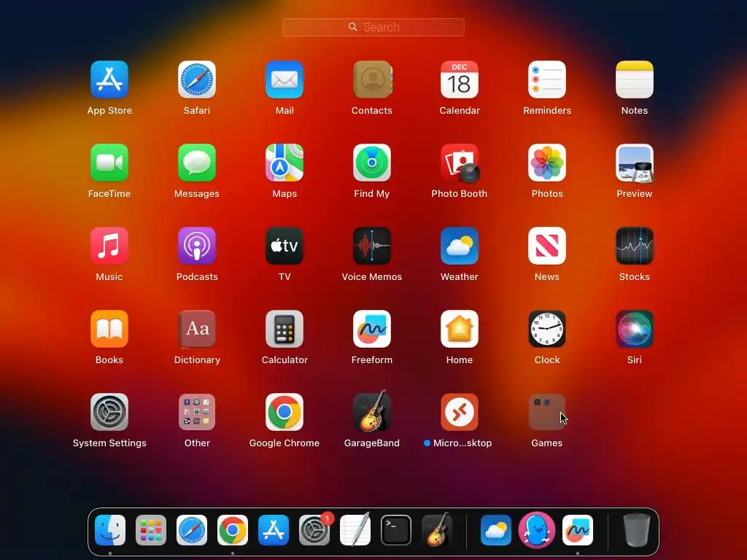This screenshot has width=747, height=560.
Task: Open System Settings with badge in Dock
Action: coord(314,530)
